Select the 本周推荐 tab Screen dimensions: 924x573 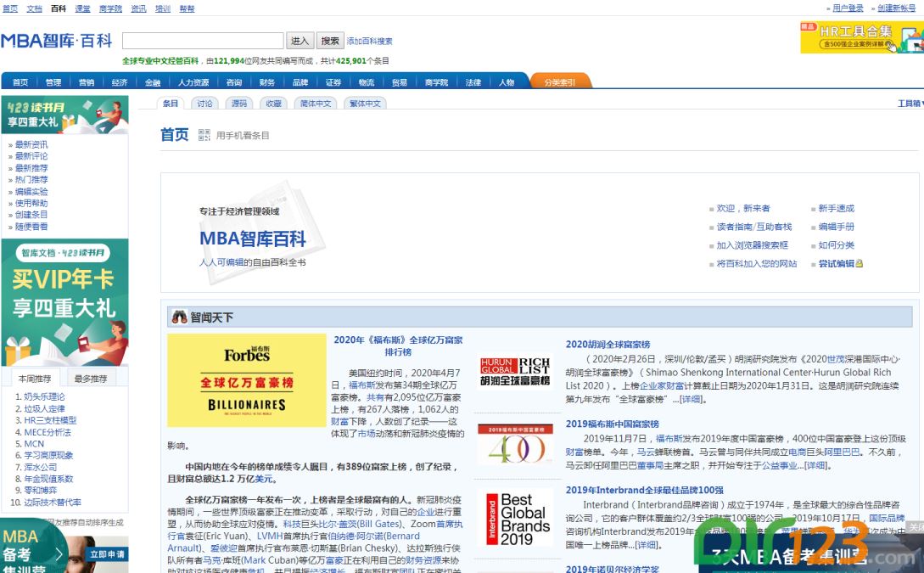(x=35, y=379)
